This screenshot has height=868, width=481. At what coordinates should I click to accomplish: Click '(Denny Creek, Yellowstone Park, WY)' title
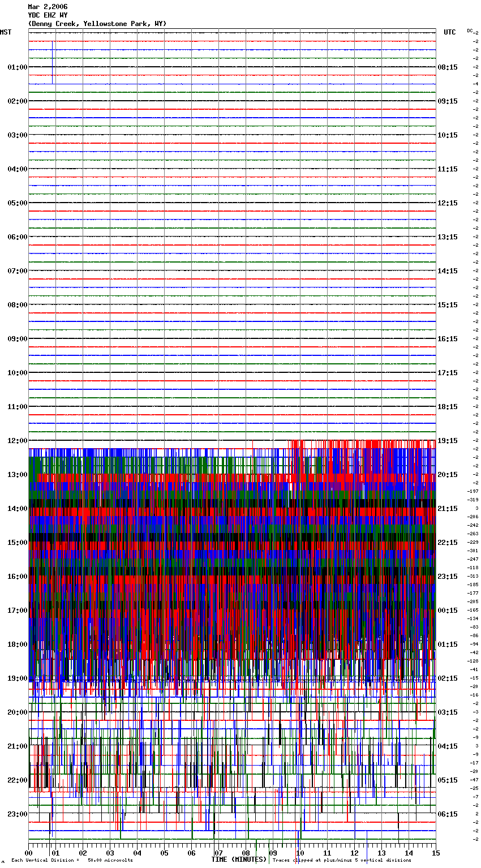97,24
